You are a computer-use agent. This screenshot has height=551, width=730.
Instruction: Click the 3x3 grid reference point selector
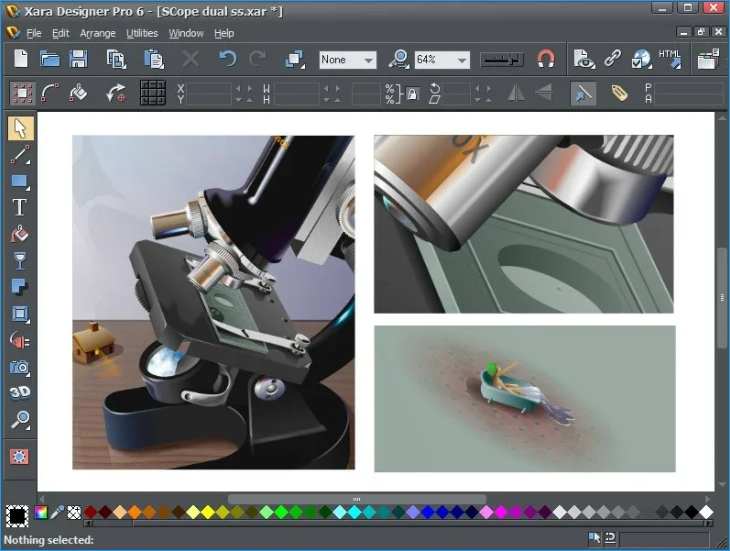pos(153,93)
